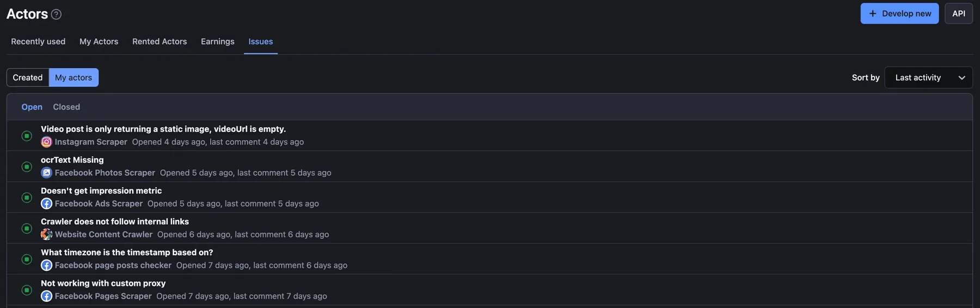Go to the Recently used tab

pyautogui.click(x=38, y=41)
